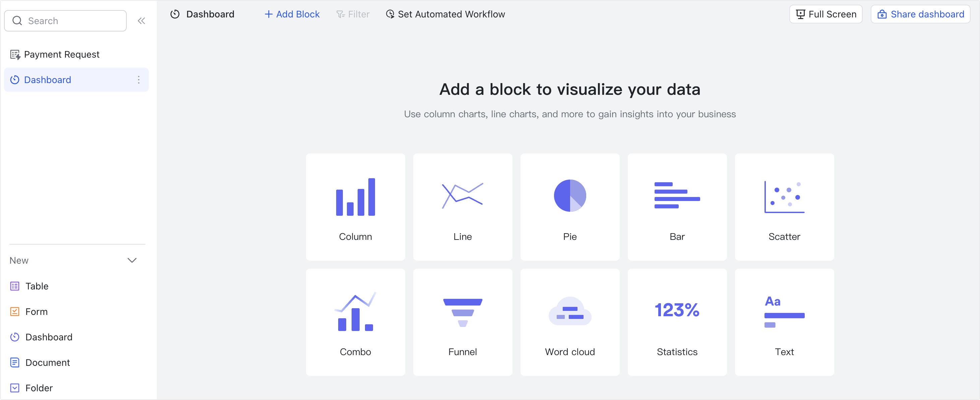
Task: Collapse the left sidebar
Action: (x=141, y=20)
